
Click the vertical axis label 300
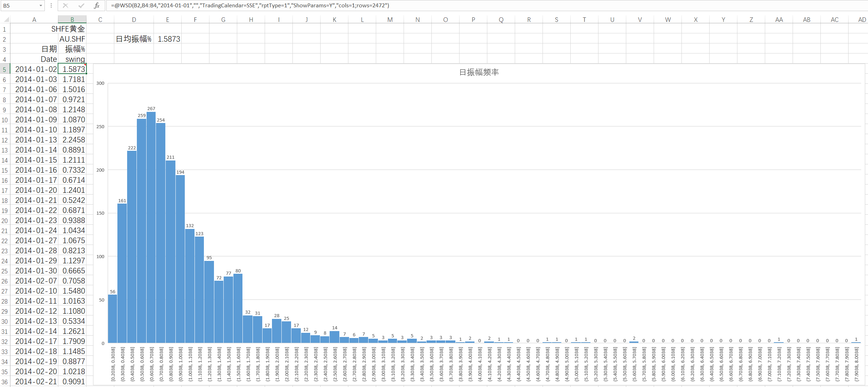[x=100, y=83]
